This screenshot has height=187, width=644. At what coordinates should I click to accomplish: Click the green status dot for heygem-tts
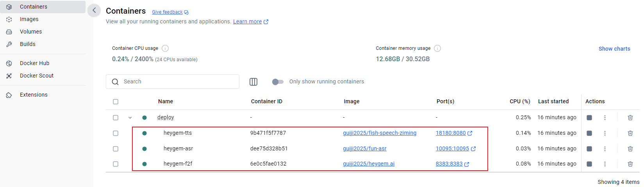[144, 133]
